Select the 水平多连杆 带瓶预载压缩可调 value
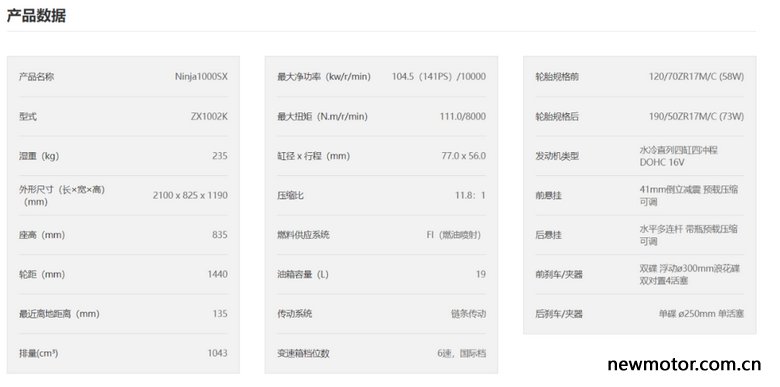 pyautogui.click(x=689, y=235)
